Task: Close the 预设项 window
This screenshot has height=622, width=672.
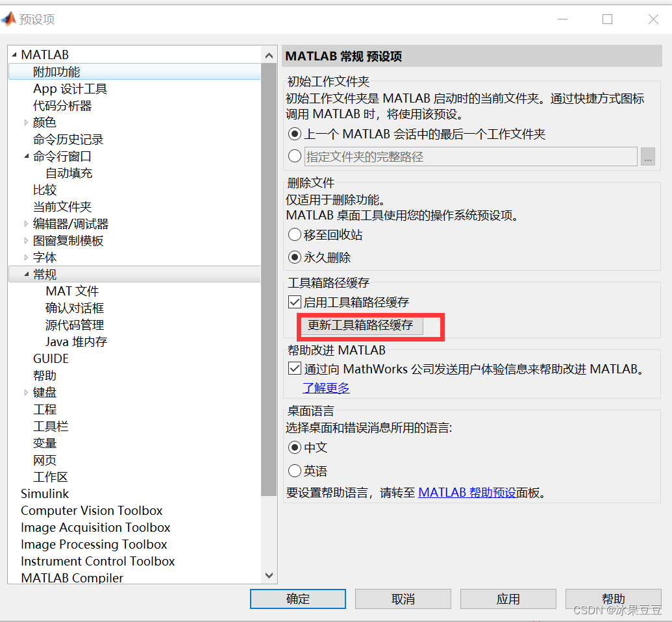Action: click(x=653, y=19)
